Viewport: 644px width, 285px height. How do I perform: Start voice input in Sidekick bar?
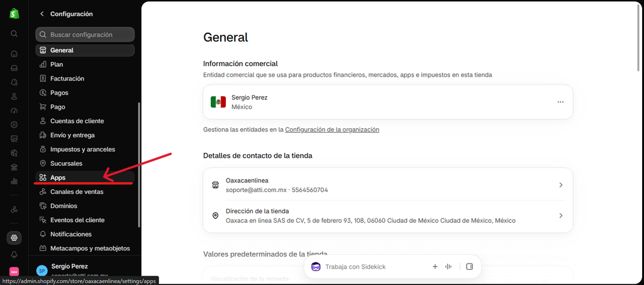coord(448,267)
